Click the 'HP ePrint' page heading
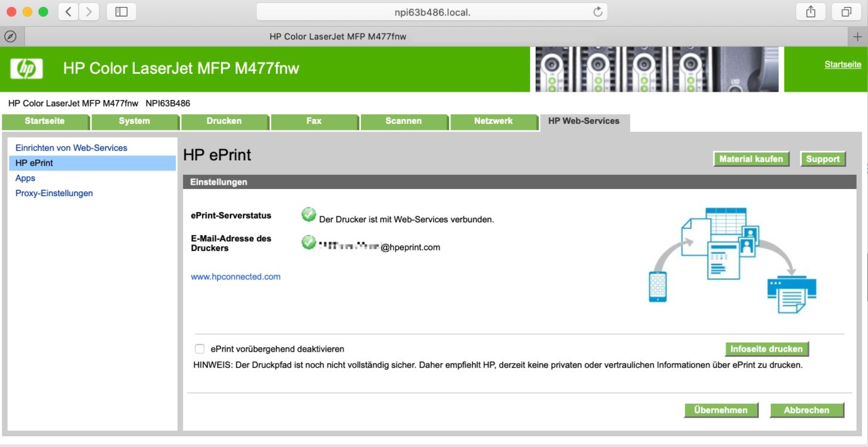The height and width of the screenshot is (447, 868). click(x=217, y=155)
